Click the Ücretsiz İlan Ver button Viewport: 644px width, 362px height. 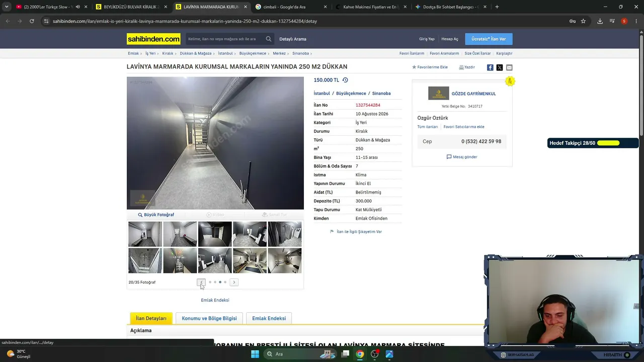tap(489, 39)
